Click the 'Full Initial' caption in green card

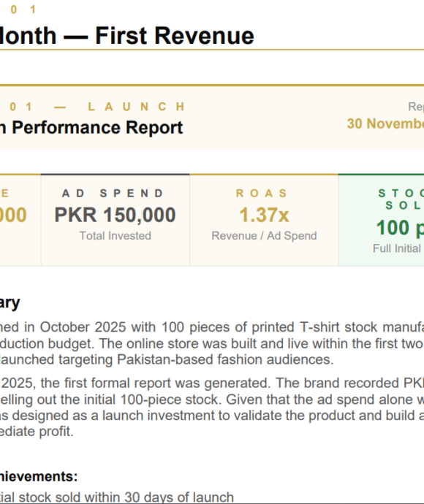point(397,248)
